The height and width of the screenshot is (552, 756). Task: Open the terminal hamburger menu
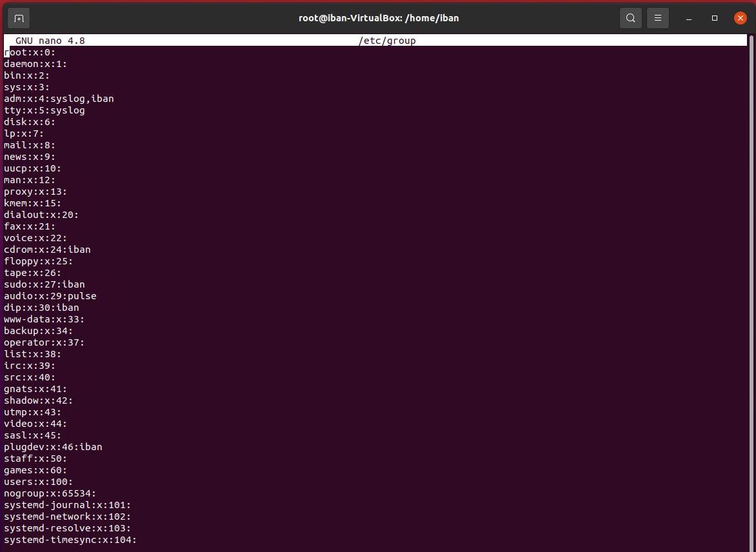(658, 18)
